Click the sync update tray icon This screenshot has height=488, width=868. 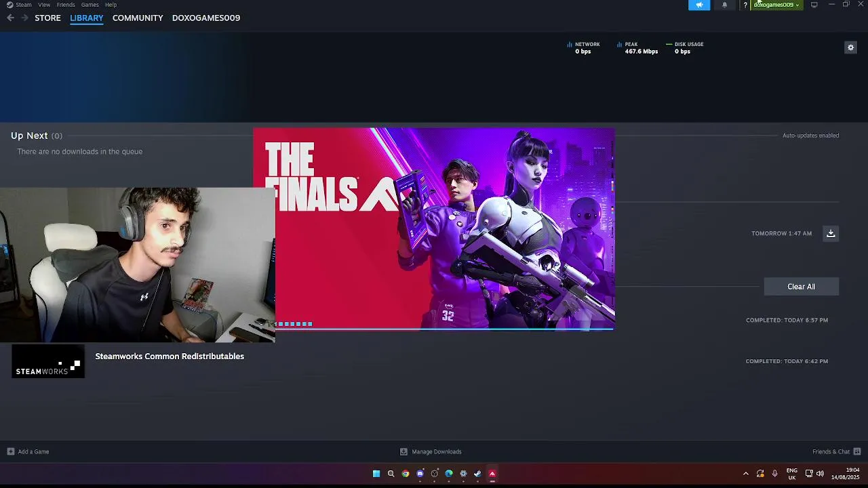tap(760, 474)
